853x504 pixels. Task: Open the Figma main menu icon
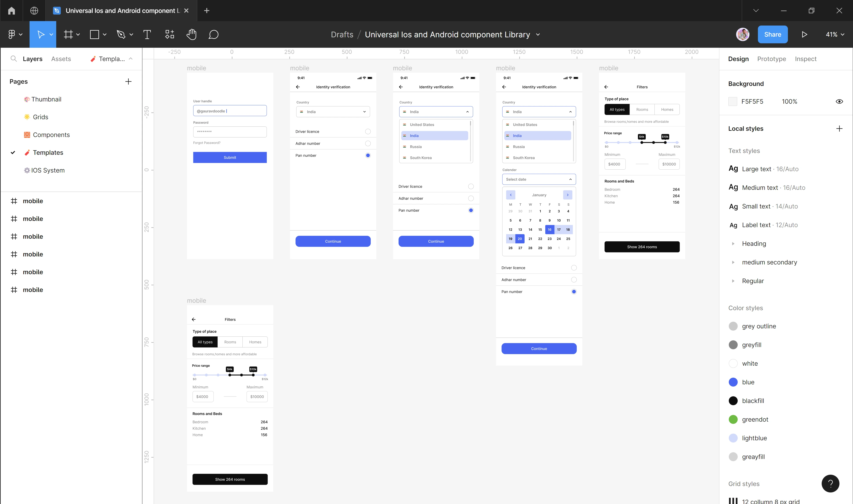(x=12, y=34)
